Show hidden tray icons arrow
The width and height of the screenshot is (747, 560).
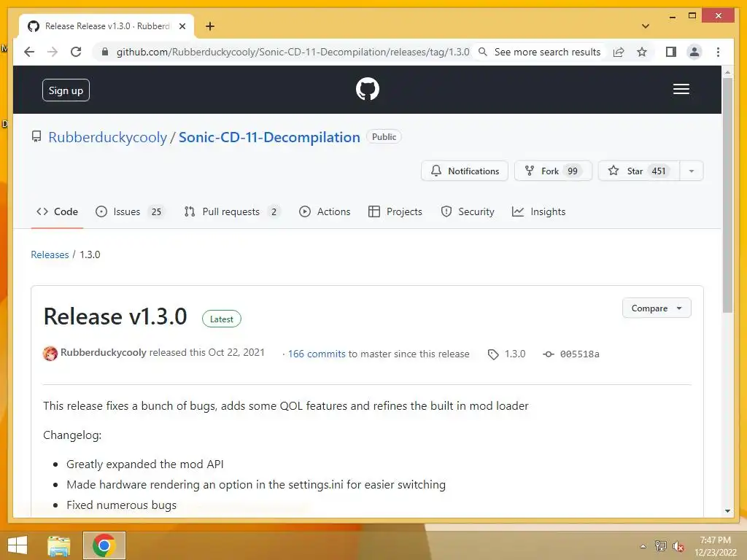click(x=643, y=546)
